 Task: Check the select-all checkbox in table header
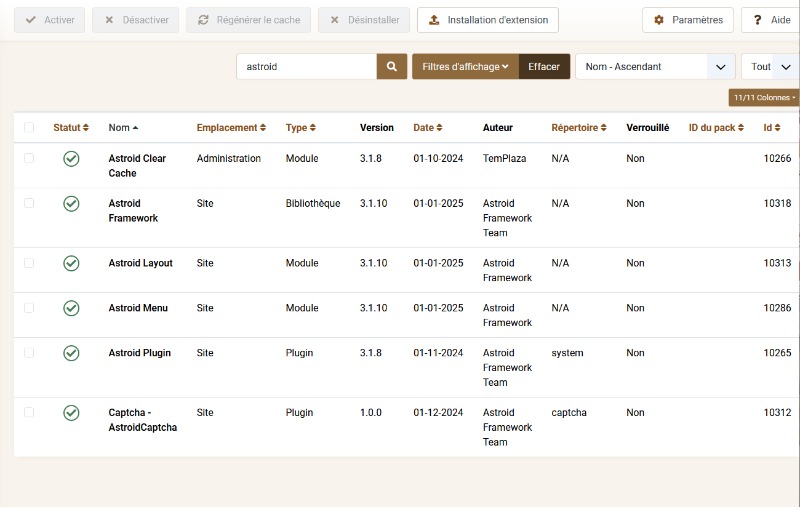click(x=29, y=127)
